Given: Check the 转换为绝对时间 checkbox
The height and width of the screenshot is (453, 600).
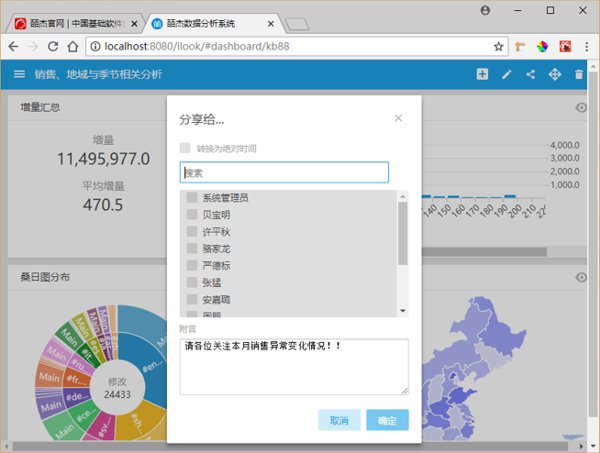Looking at the screenshot, I should click(184, 148).
